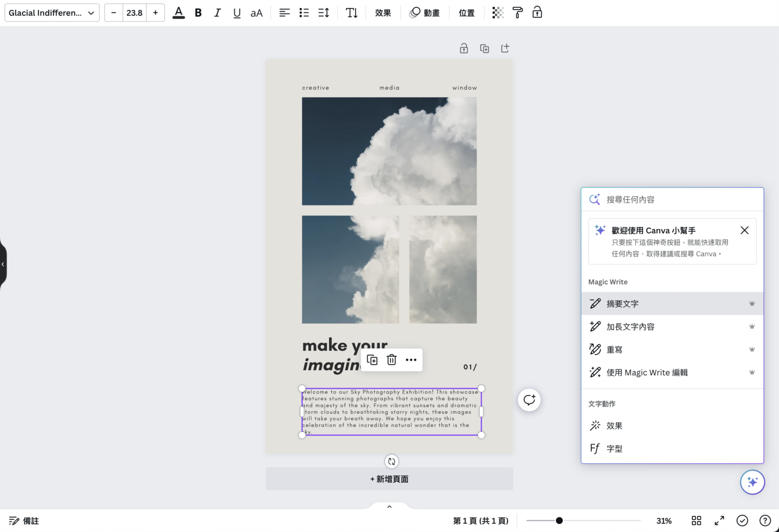Open the page grid view icon
This screenshot has width=779, height=532.
coord(696,520)
